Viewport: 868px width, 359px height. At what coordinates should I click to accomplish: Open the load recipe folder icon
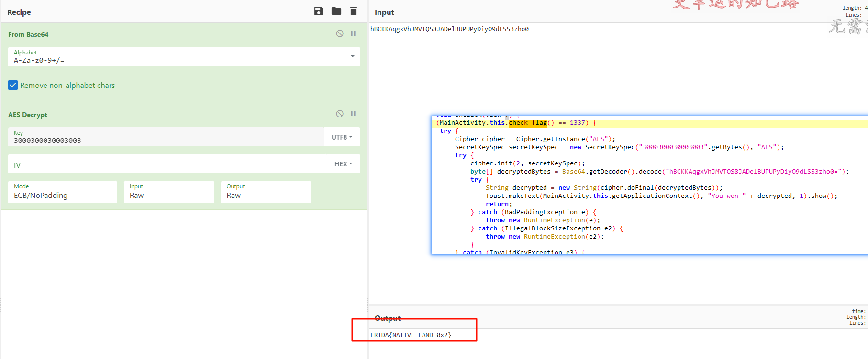(x=336, y=11)
